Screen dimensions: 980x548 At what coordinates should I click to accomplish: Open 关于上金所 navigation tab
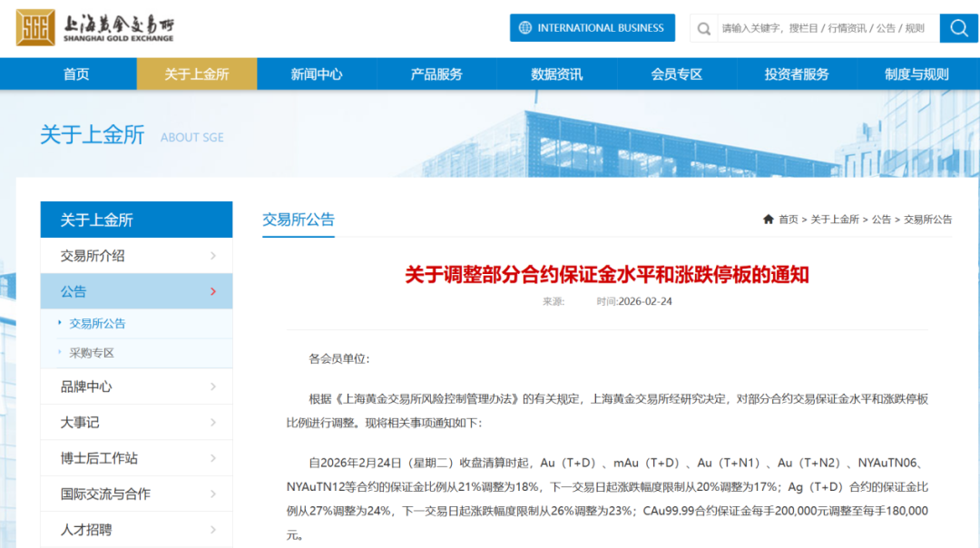[x=197, y=73]
